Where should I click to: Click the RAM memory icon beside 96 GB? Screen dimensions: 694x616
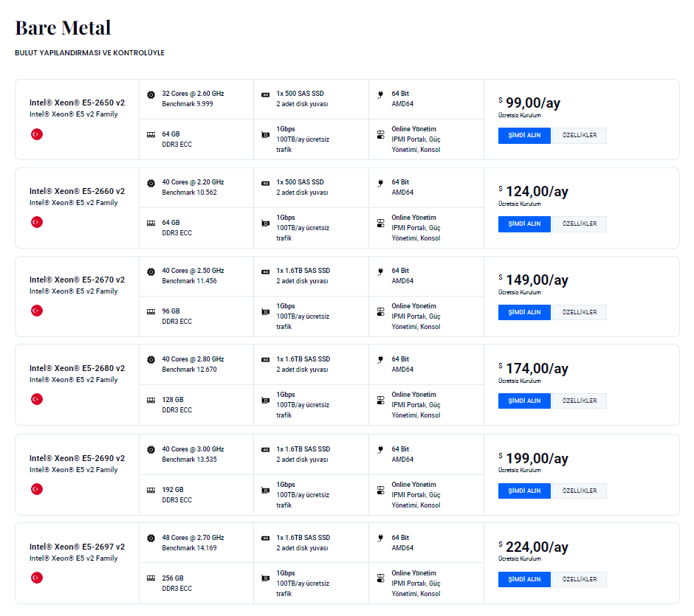[x=151, y=311]
